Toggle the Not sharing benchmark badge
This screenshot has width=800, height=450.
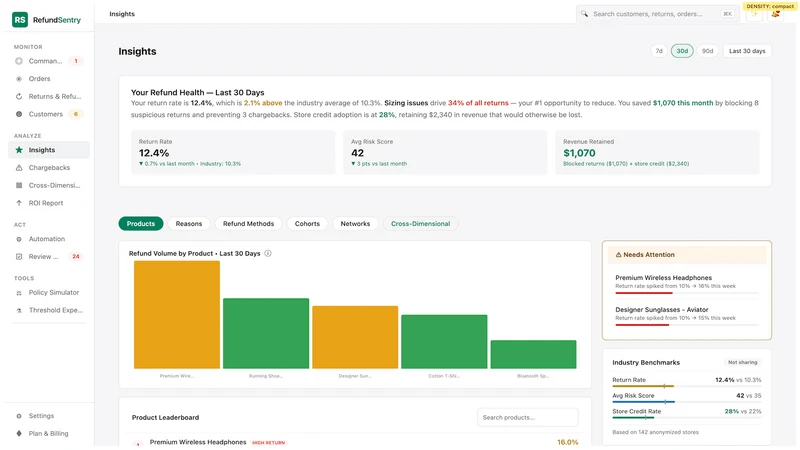pyautogui.click(x=742, y=362)
